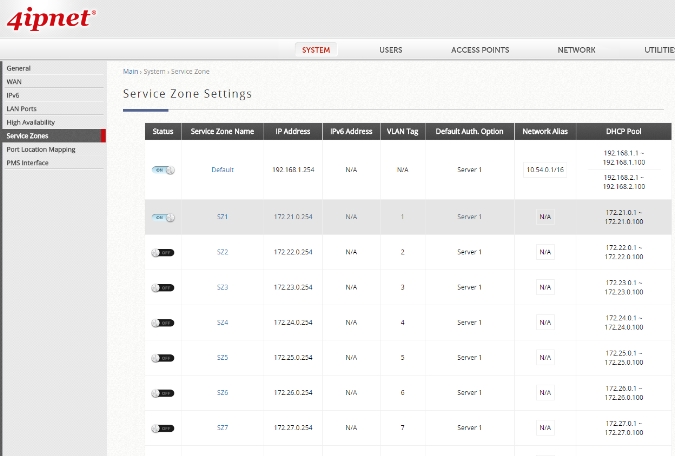Enable the SZ2 service zone switch
Screen dimensions: 675x456
pos(162,252)
